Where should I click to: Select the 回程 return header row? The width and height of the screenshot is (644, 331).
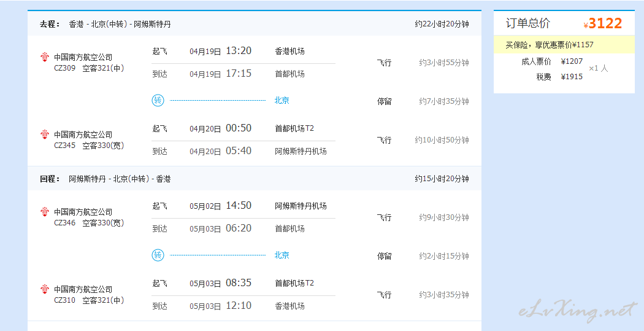click(x=255, y=179)
